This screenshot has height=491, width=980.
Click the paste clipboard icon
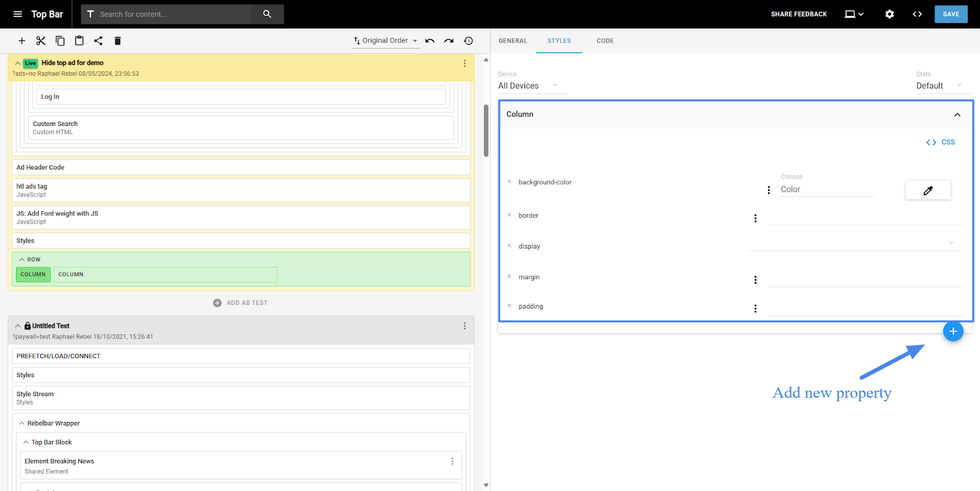tap(79, 41)
